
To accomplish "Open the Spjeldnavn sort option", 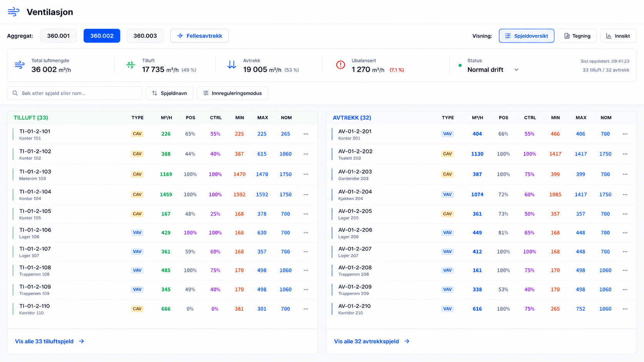I will (x=169, y=93).
